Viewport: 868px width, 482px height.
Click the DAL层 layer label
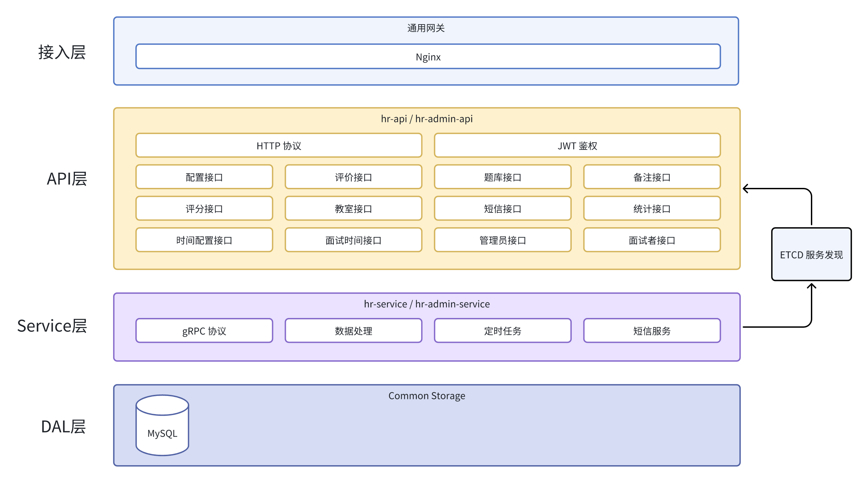point(63,427)
